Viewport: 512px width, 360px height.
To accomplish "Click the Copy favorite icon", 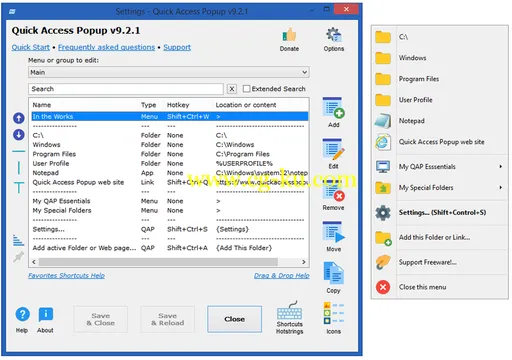I will (333, 273).
